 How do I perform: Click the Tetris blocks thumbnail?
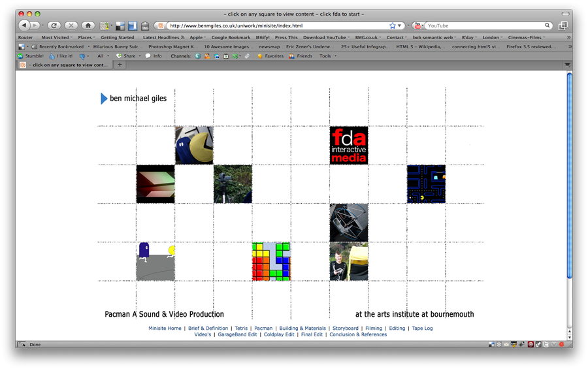[x=272, y=261]
